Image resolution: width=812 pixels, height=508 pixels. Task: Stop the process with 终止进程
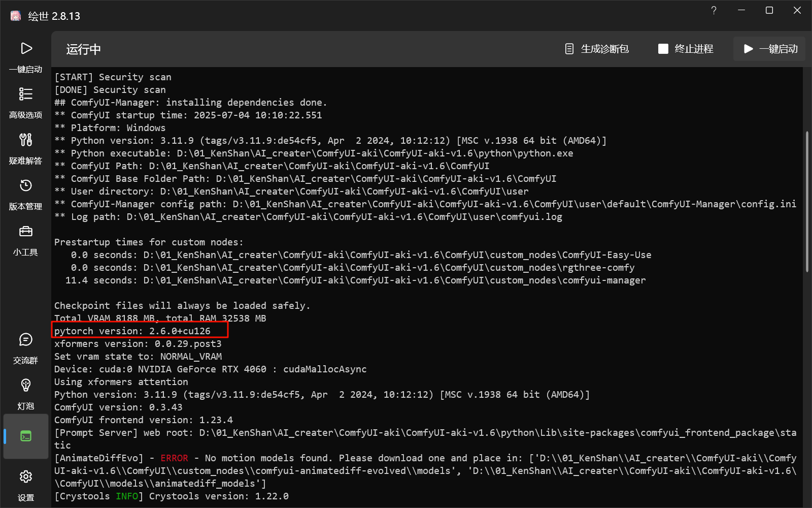coord(686,49)
